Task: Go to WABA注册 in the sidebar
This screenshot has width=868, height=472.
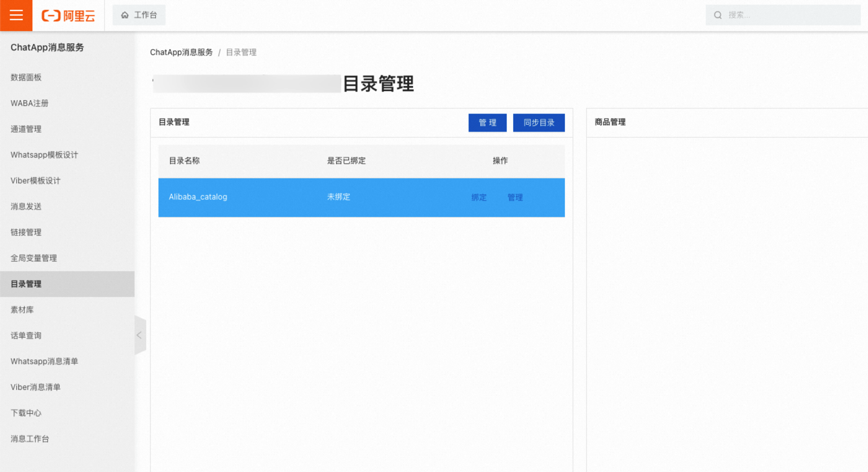Action: tap(29, 103)
